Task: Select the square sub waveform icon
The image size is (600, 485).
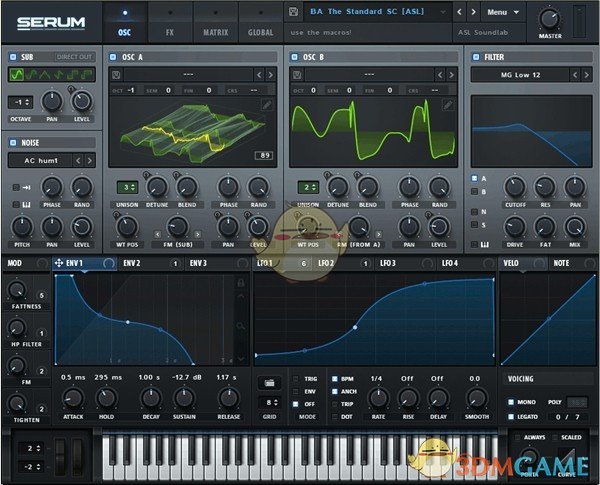Action: tap(72, 75)
